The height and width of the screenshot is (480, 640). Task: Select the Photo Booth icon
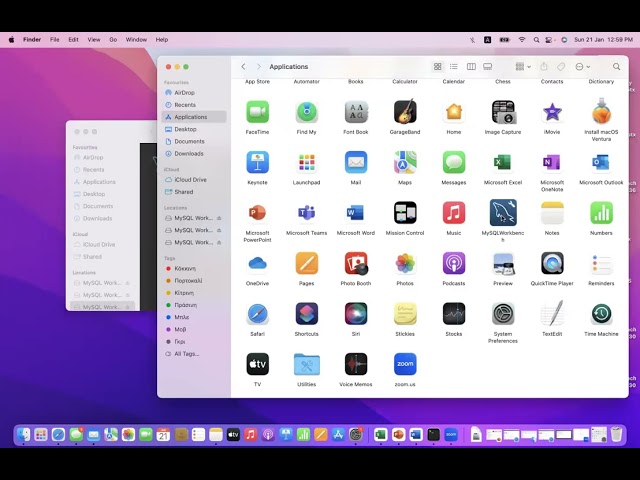coord(356,263)
